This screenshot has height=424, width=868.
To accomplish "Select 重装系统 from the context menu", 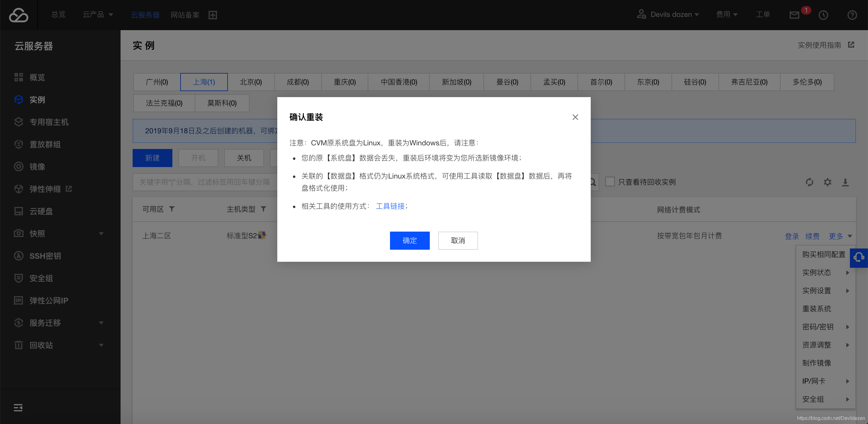I will (x=817, y=309).
